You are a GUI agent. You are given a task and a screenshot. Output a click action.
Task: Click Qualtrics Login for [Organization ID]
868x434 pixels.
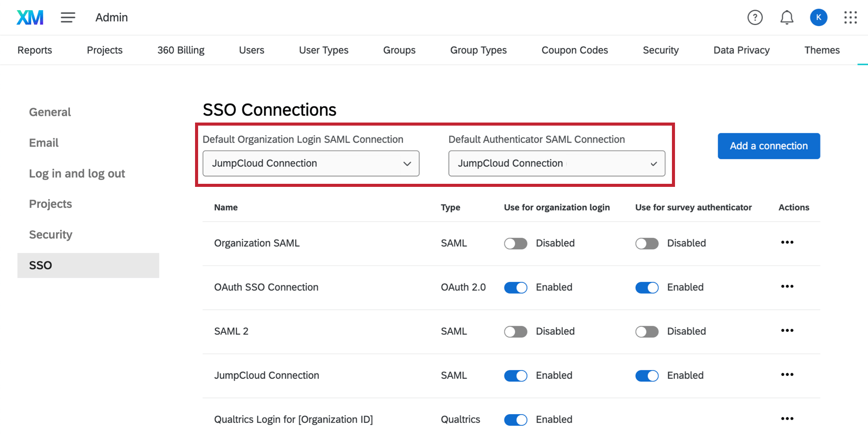tap(294, 420)
